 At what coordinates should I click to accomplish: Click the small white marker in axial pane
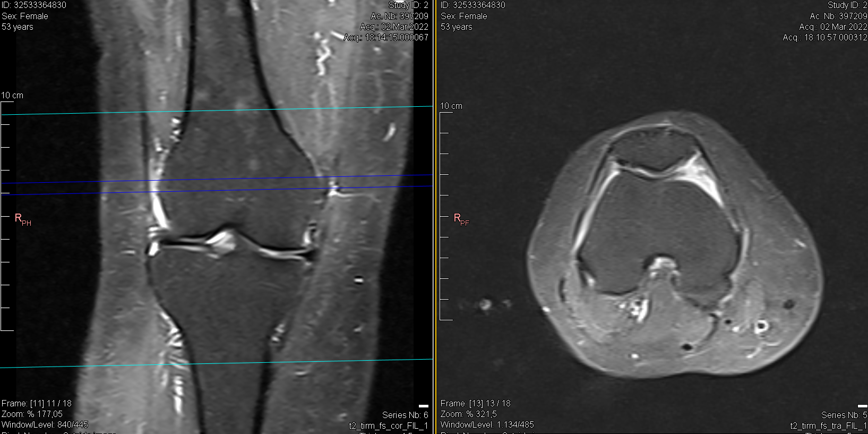863,406
